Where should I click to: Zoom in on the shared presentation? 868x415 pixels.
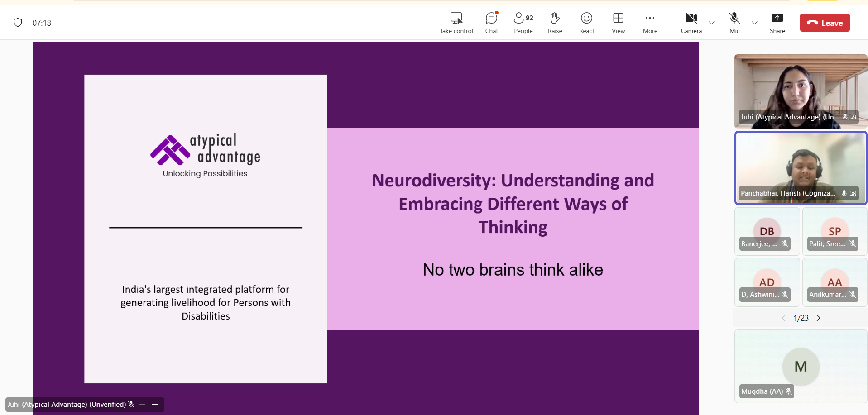click(154, 404)
